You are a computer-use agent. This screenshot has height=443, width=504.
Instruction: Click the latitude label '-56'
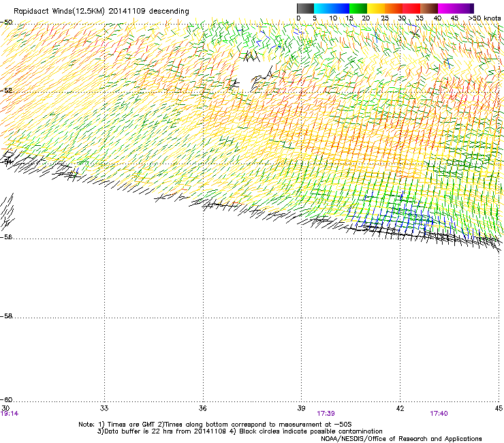(x=6, y=237)
